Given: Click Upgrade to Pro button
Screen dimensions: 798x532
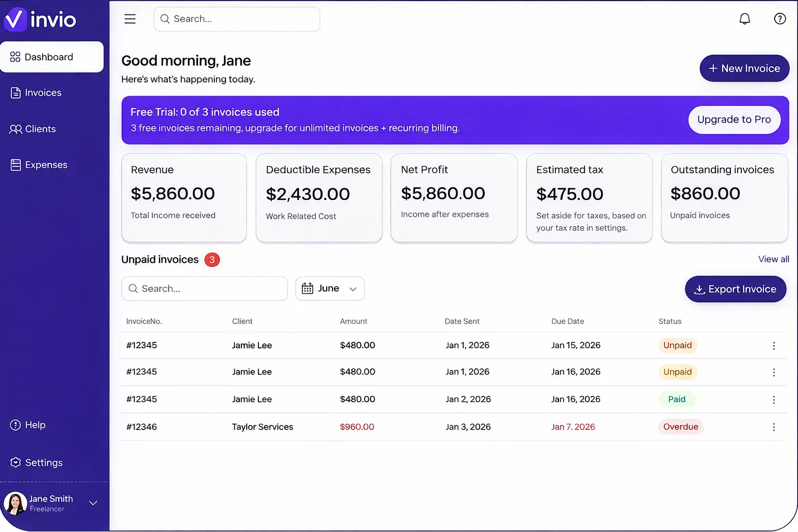Looking at the screenshot, I should [734, 120].
